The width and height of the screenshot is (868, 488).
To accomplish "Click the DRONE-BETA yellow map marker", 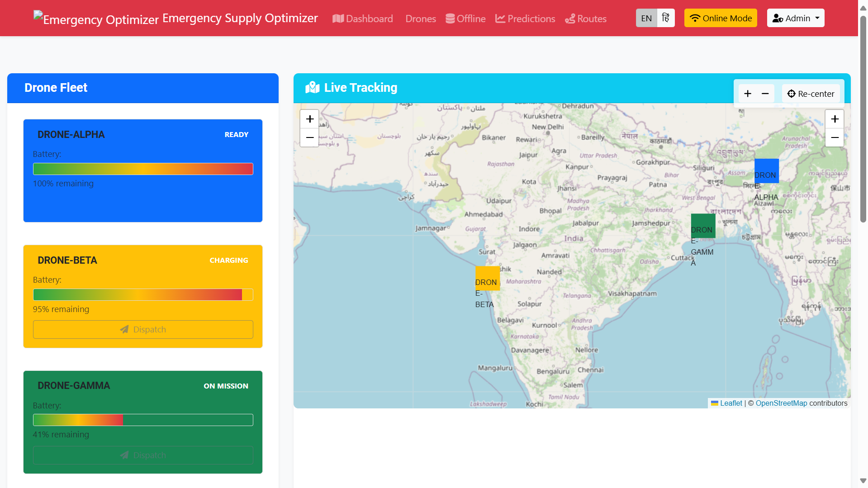I will pyautogui.click(x=487, y=278).
